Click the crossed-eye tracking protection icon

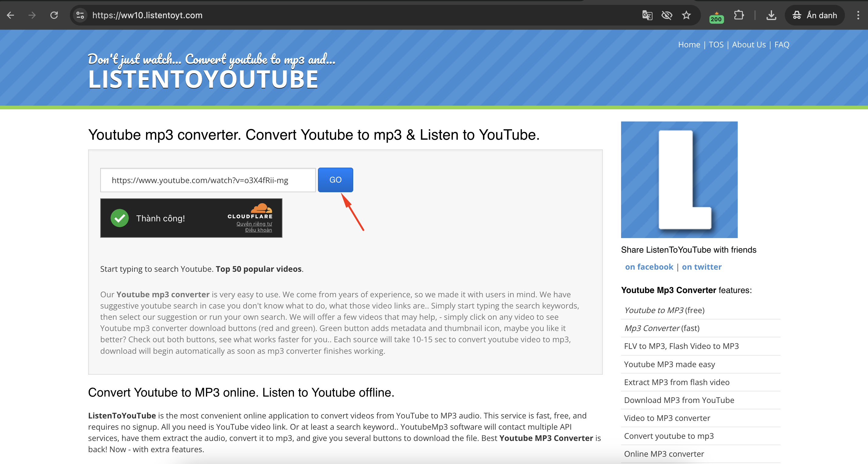click(667, 15)
